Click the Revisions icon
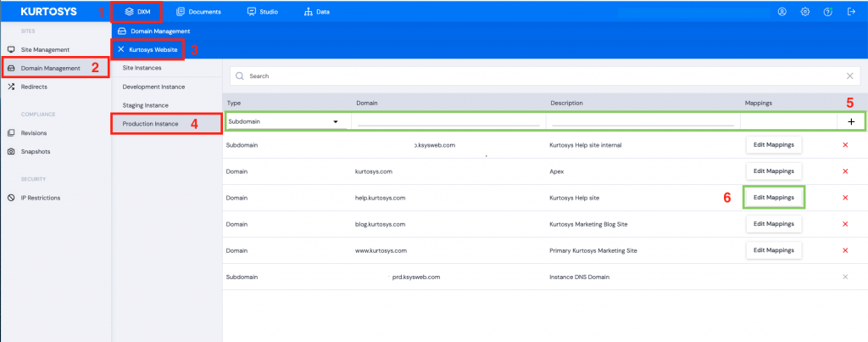The width and height of the screenshot is (868, 342). [x=11, y=133]
